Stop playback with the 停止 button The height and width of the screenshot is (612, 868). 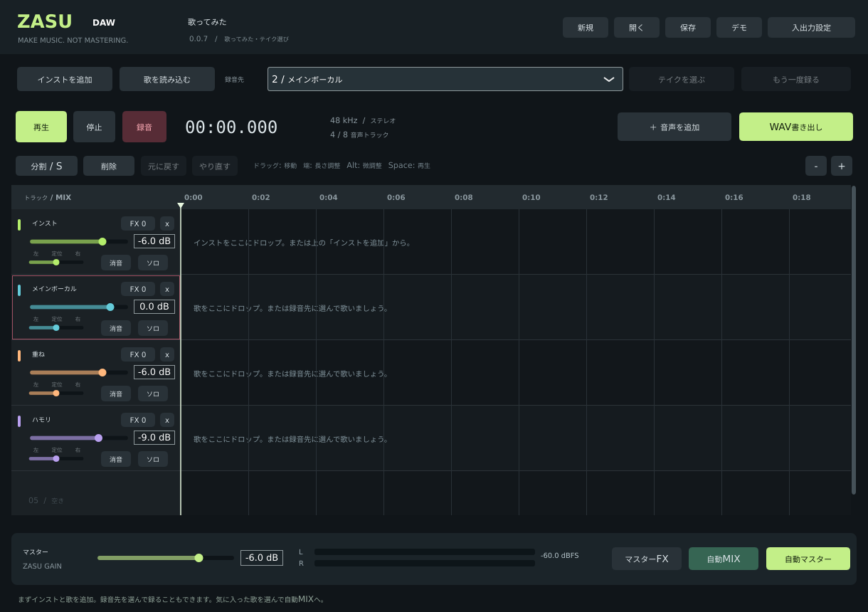[x=95, y=127]
